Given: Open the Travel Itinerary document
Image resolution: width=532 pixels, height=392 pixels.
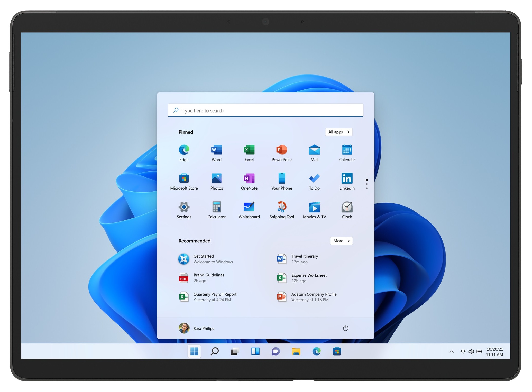Looking at the screenshot, I should (x=305, y=259).
